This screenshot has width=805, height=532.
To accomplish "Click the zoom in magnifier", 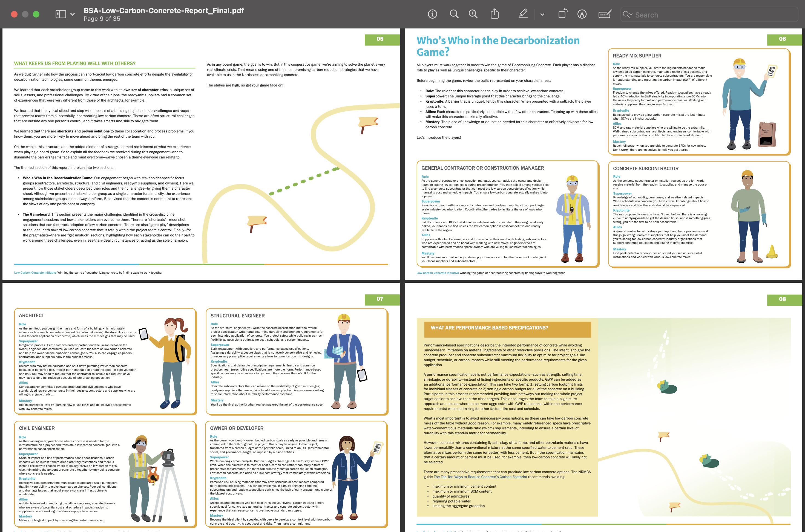I will [x=473, y=14].
